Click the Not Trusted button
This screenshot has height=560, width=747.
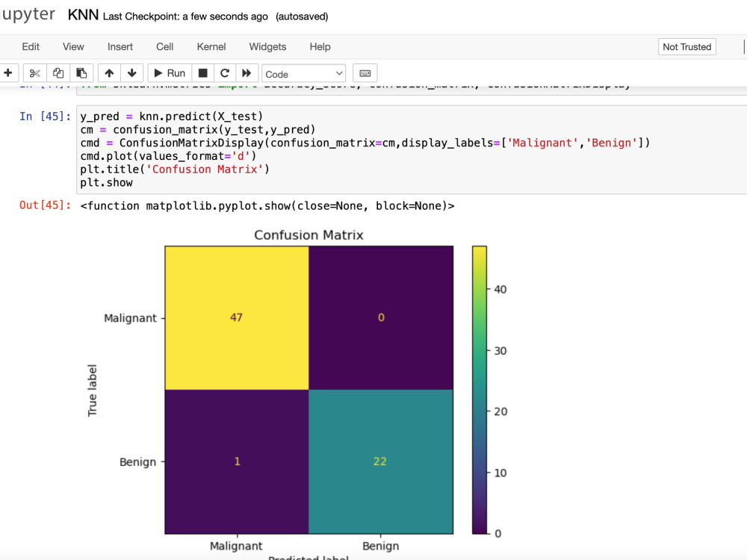(x=687, y=46)
